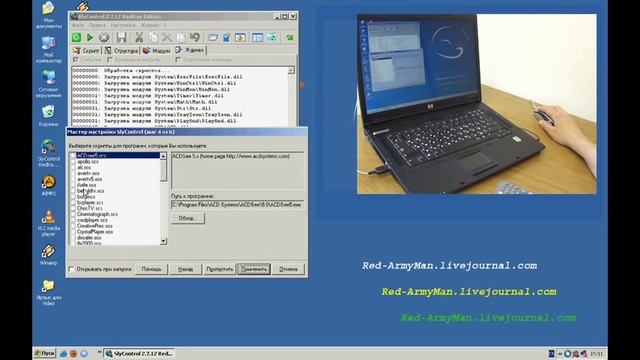This screenshot has width=640, height=360.
Task: Click scroll-up arrow of script list
Action: (163, 156)
